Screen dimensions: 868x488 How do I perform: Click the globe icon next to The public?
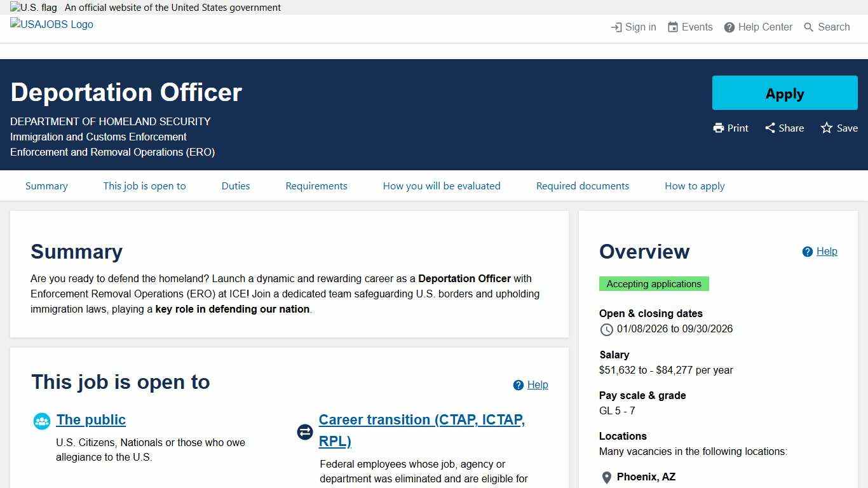(x=41, y=421)
